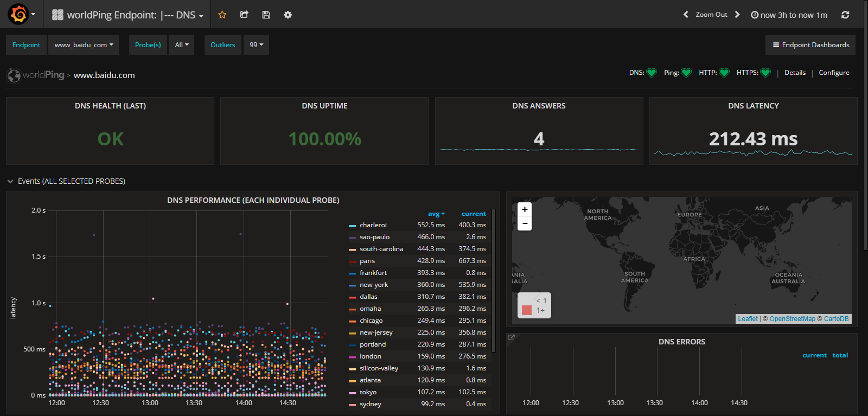Open DNS LATENCY panel title menu
The image size is (868, 416).
click(754, 106)
